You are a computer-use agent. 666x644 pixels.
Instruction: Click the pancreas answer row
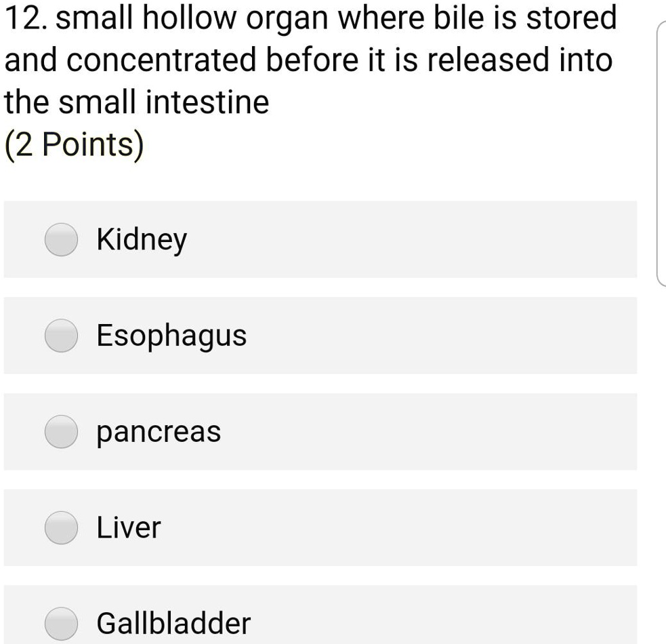point(318,432)
